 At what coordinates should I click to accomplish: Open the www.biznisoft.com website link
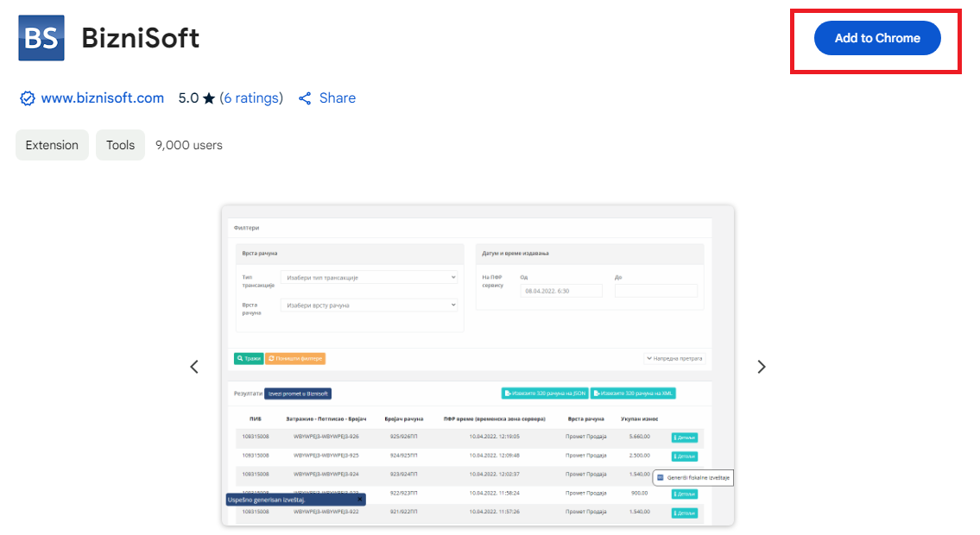point(102,98)
